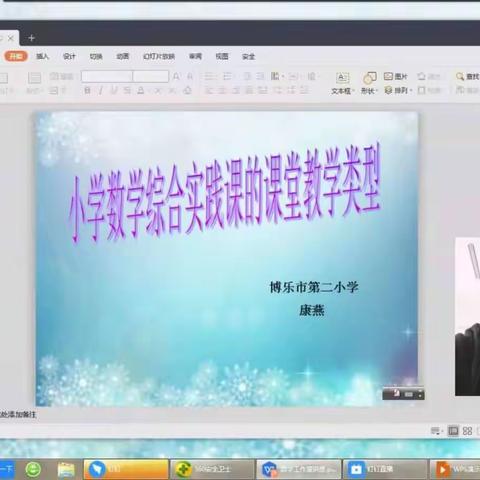Open the green 360 browser taskbar icon
The height and width of the screenshot is (480, 480).
click(33, 470)
